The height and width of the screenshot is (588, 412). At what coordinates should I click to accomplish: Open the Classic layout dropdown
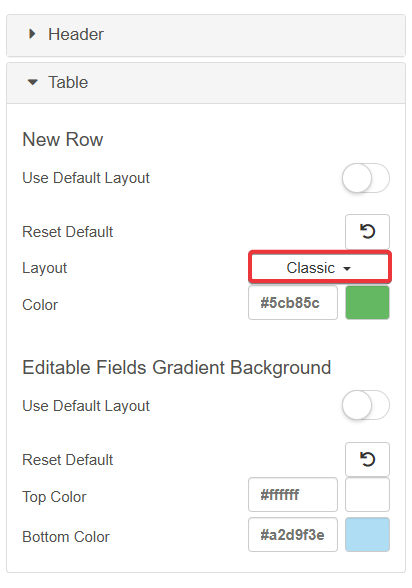pyautogui.click(x=320, y=267)
